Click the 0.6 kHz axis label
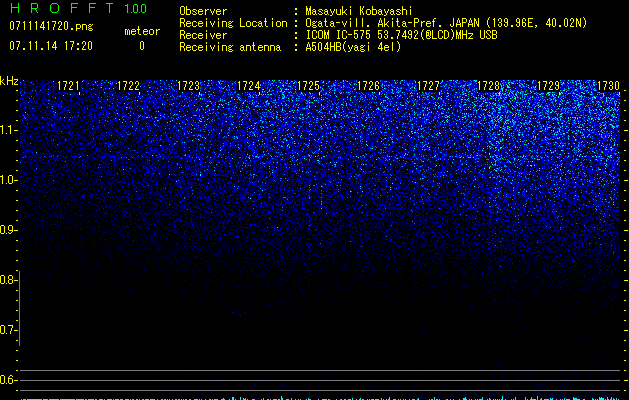Viewport: 629px width, 400px height. coord(7,380)
